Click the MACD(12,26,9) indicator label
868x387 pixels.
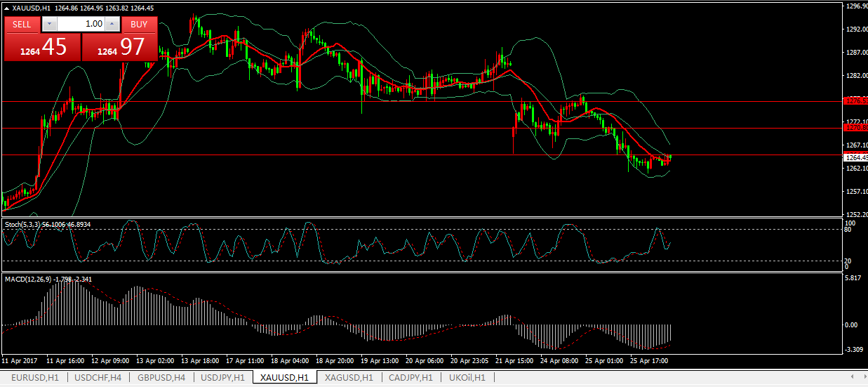point(48,279)
